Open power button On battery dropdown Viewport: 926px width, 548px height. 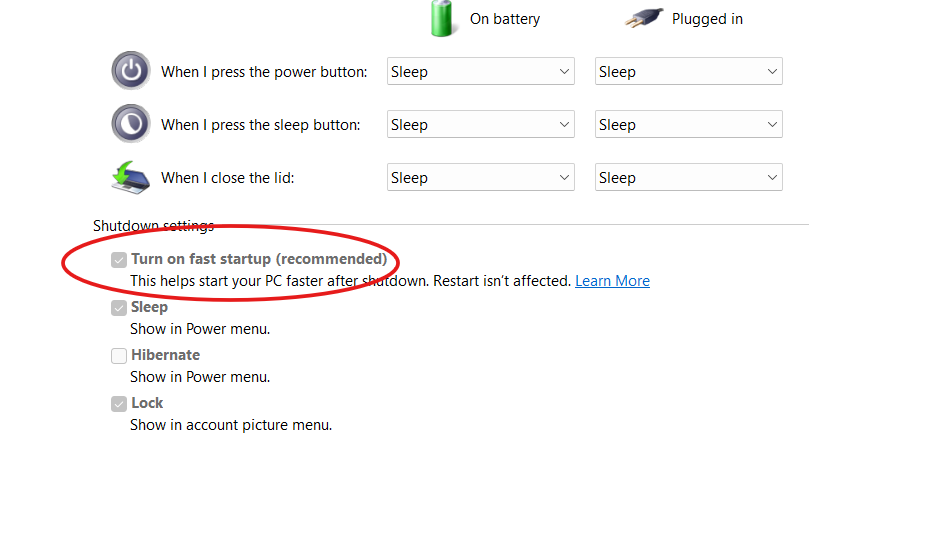(x=481, y=71)
